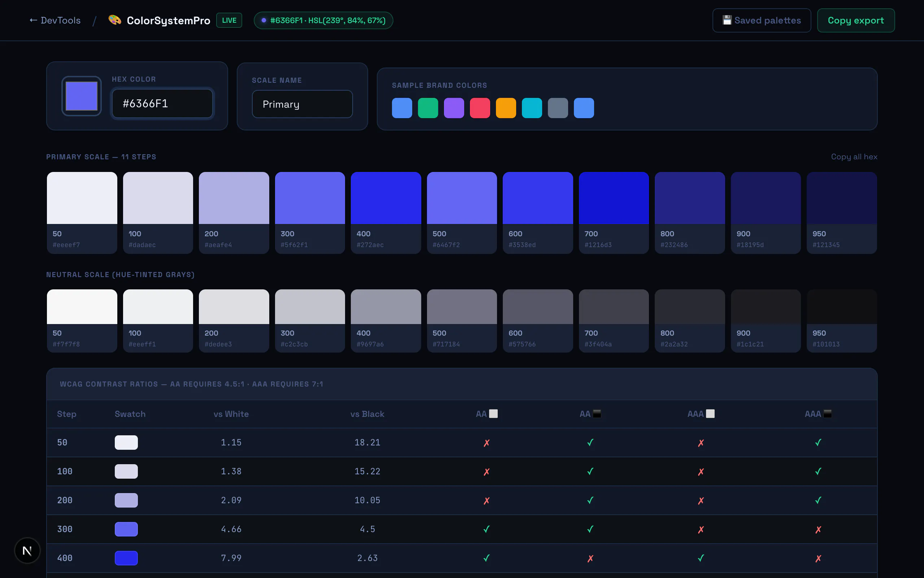Click primary swatch 500 #6467f2
The image size is (924, 578).
point(462,213)
